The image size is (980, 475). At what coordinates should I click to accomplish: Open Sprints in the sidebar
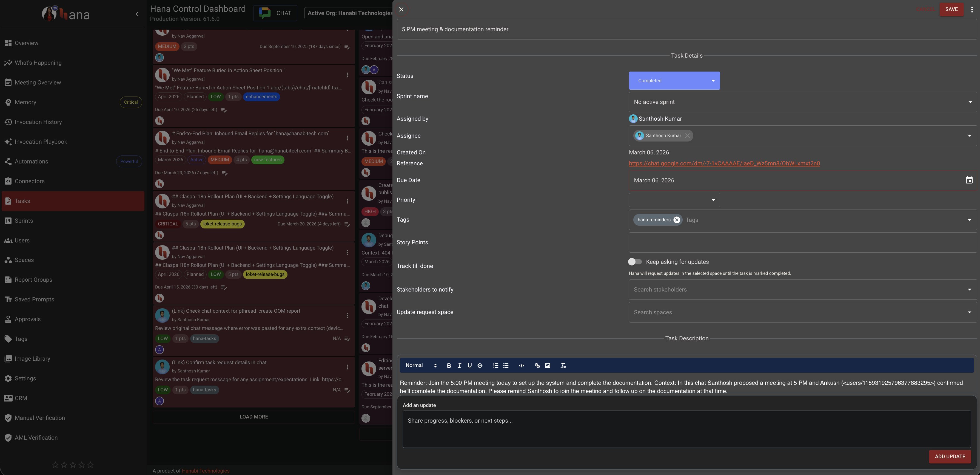point(24,221)
